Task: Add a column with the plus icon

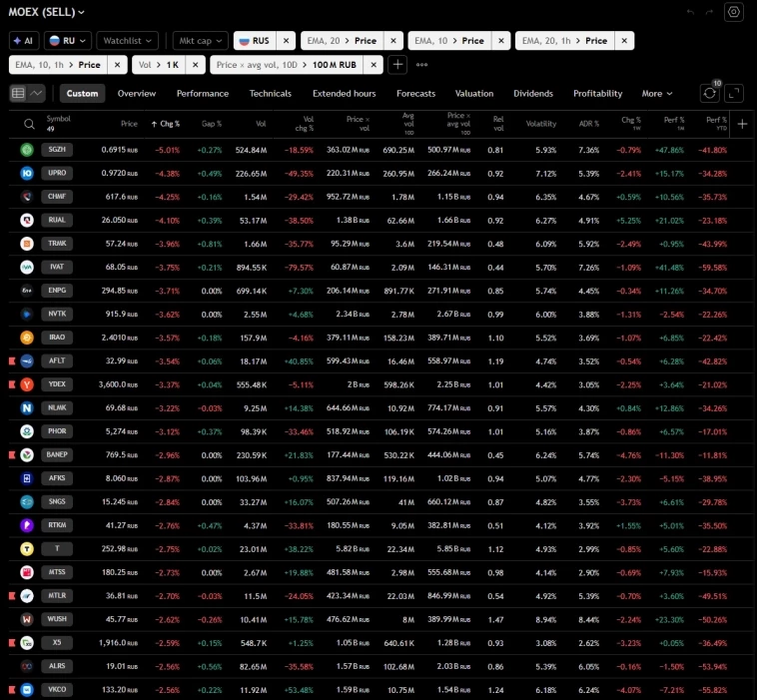Action: point(742,124)
